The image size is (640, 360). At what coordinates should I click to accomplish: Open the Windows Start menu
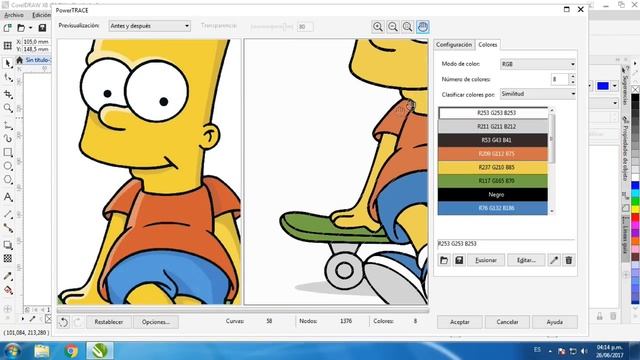[12, 351]
